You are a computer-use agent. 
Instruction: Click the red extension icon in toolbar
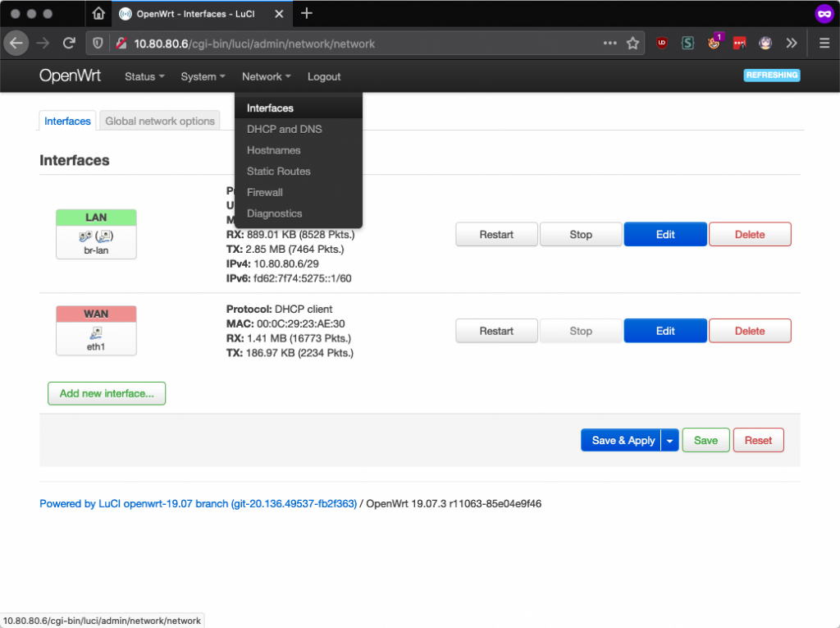coord(739,44)
